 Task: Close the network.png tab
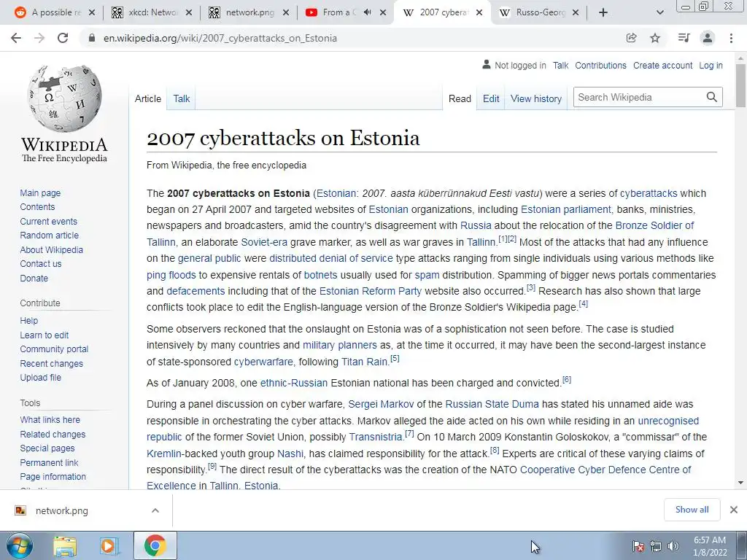click(286, 13)
